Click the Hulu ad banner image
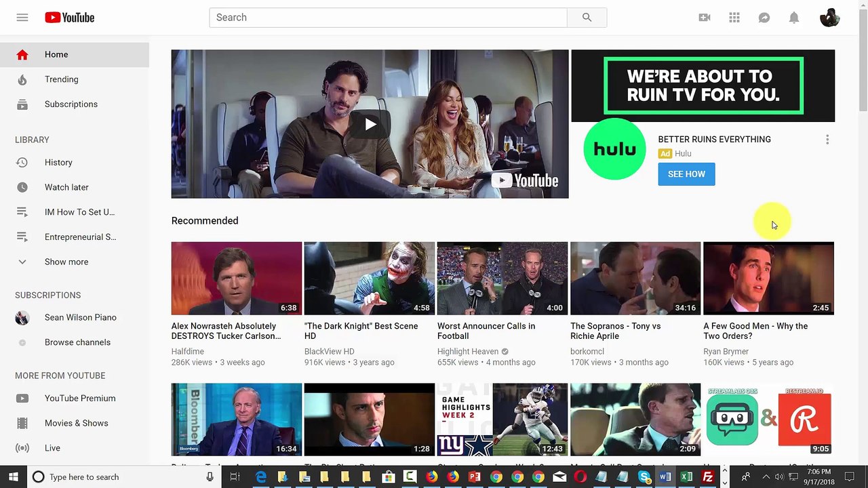868x488 pixels. pyautogui.click(x=703, y=85)
